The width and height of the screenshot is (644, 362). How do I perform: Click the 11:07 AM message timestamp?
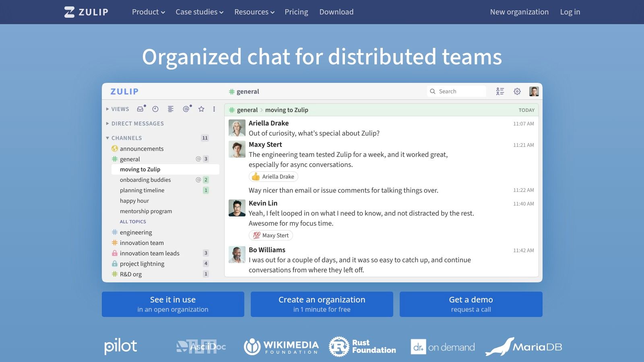coord(523,124)
